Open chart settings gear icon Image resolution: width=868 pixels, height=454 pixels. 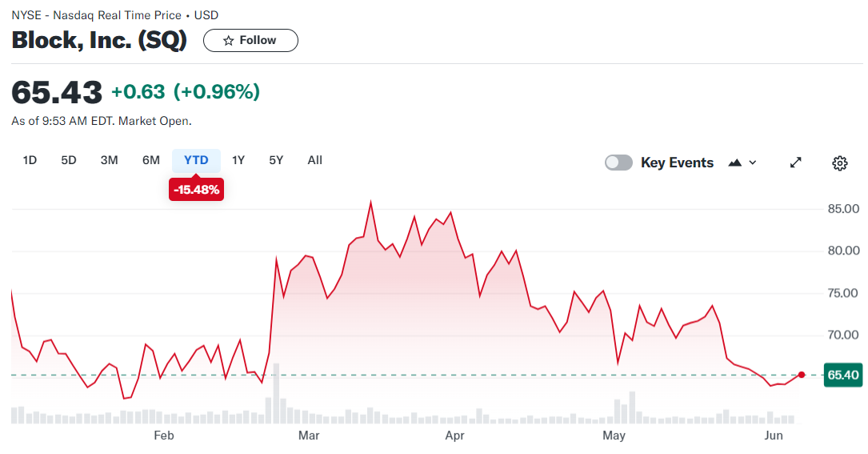point(839,163)
